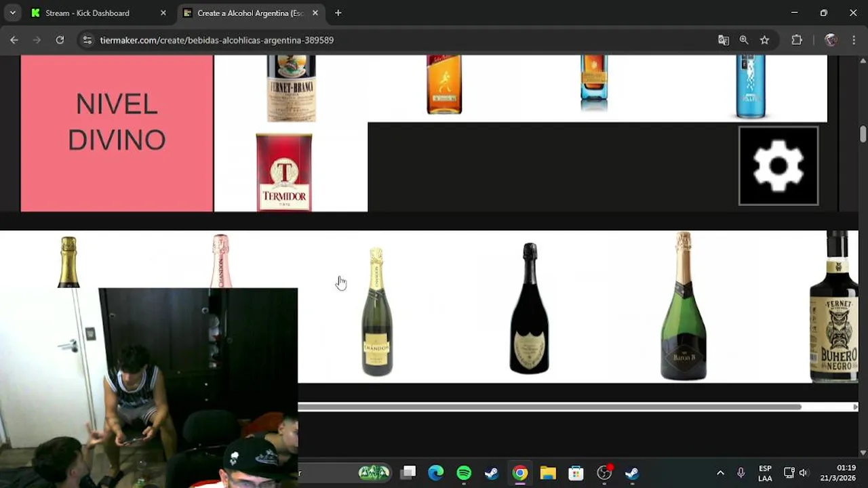Viewport: 868px width, 488px height.
Task: Close the Stream - Kick Dashboard tab
Action: click(x=163, y=13)
